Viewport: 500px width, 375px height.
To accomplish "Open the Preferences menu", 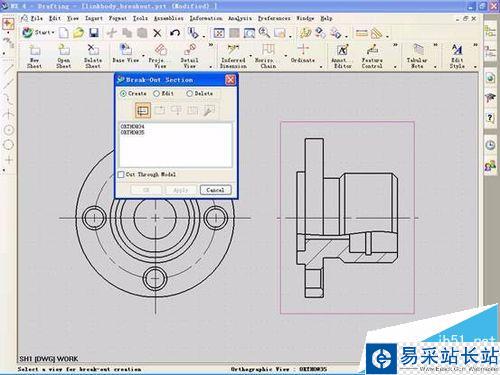I will click(x=274, y=18).
